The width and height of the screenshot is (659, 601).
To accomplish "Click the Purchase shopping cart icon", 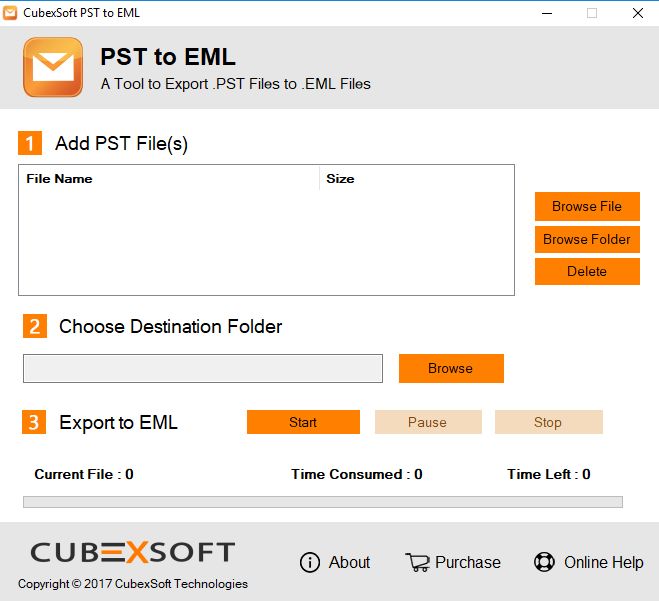I will 418,562.
